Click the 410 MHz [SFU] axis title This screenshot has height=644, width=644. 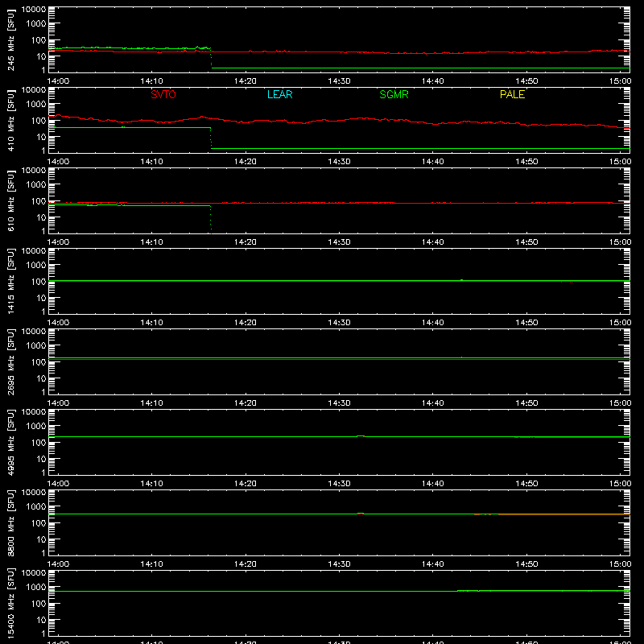pos(10,120)
